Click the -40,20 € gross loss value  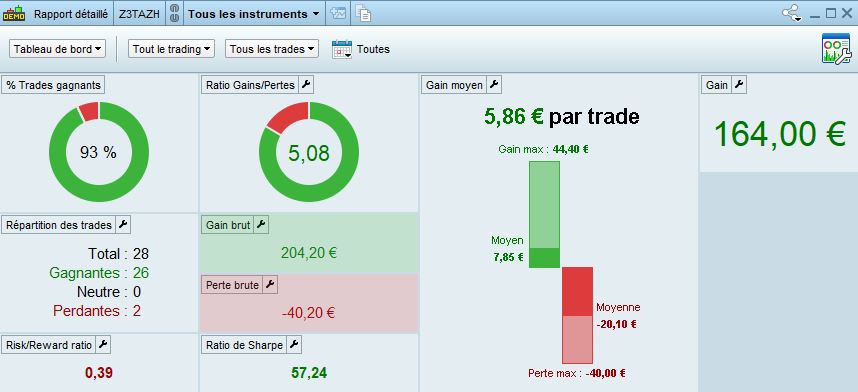308,313
